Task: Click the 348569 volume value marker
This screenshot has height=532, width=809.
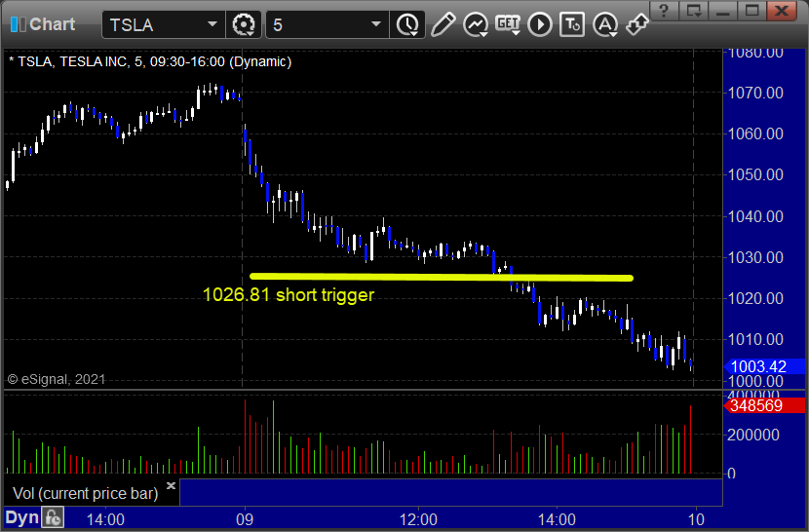Action: pyautogui.click(x=763, y=405)
